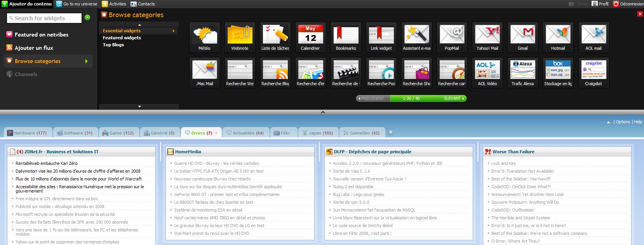
Task: Add the Recherche Shopping widget
Action: (416, 73)
